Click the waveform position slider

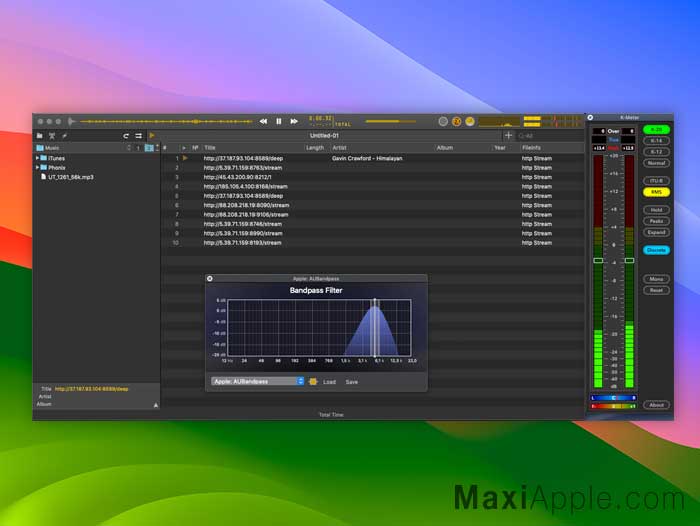click(x=165, y=121)
